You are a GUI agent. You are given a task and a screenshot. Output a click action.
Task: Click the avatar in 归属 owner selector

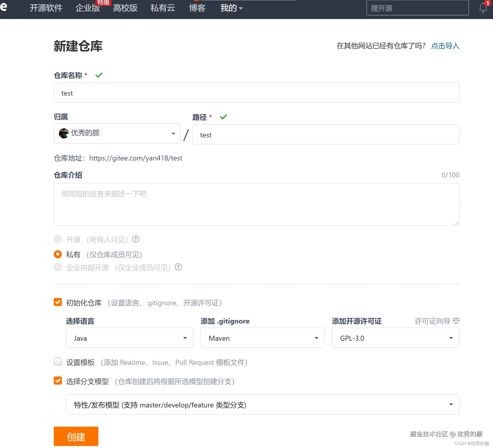tap(64, 133)
